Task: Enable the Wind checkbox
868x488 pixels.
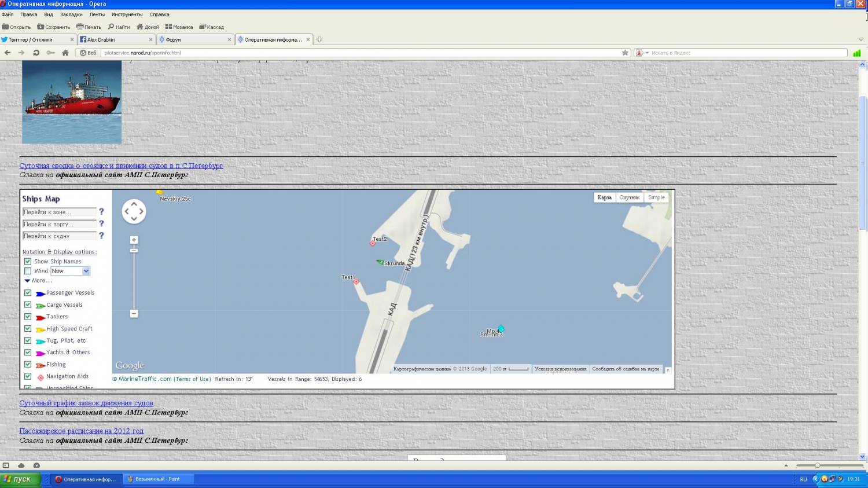Action: pyautogui.click(x=28, y=271)
